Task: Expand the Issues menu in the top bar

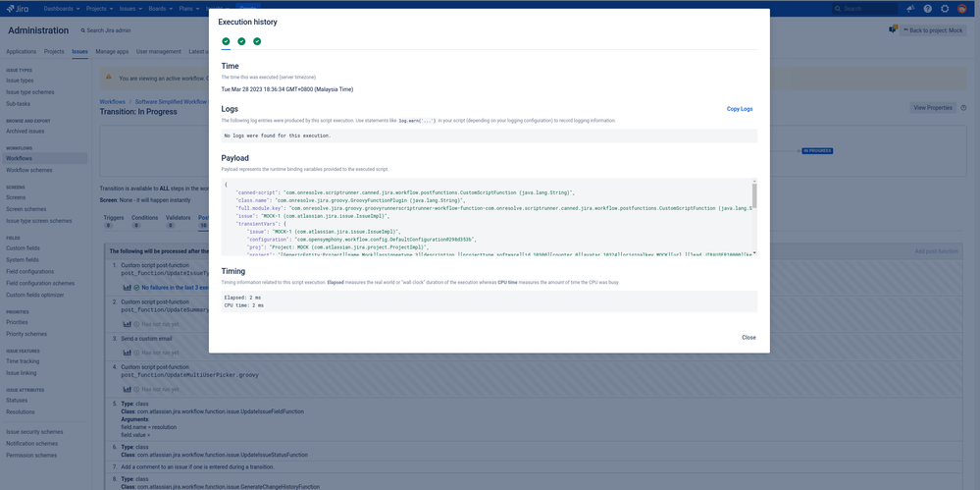Action: tap(130, 9)
